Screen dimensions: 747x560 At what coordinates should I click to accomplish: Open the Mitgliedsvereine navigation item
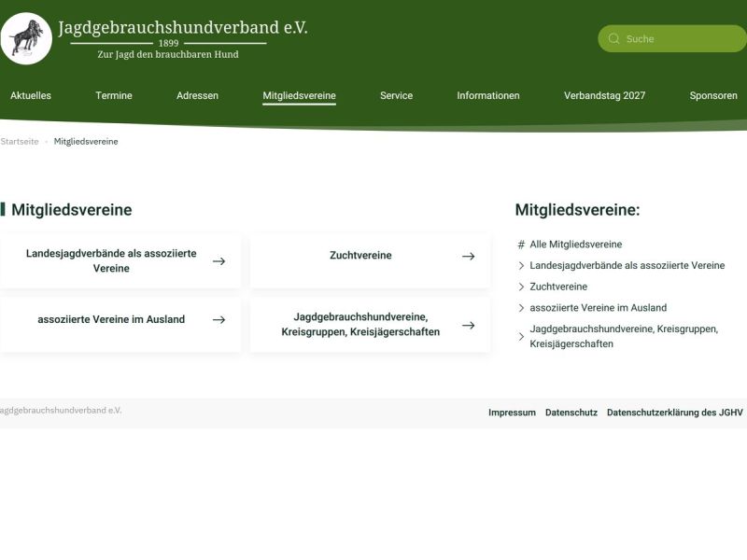point(299,96)
